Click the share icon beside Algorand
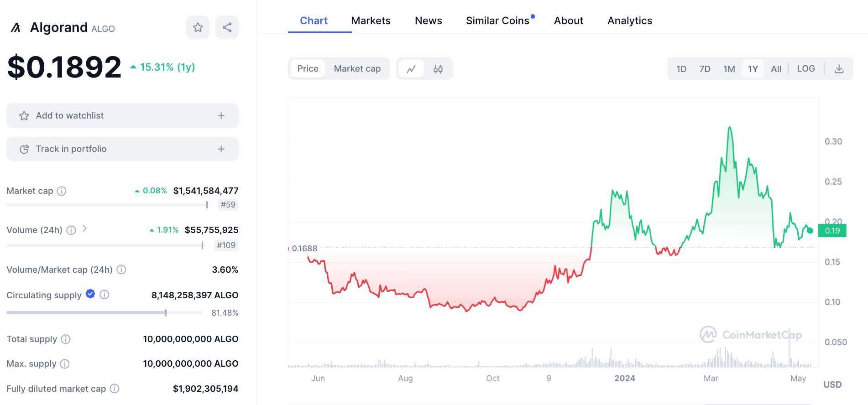868x405 pixels. 227,27
